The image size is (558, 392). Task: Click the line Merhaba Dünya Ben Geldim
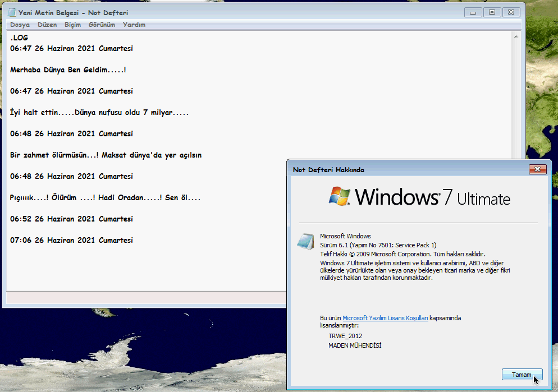(68, 70)
